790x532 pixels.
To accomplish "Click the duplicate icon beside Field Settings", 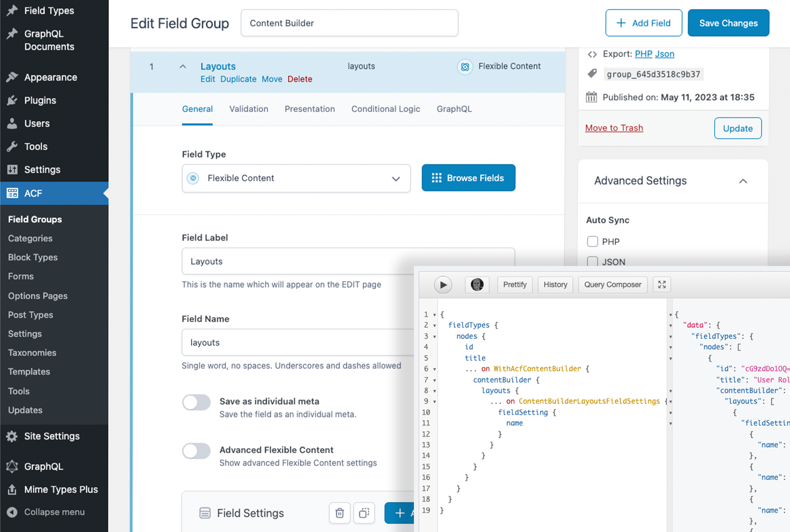I will pyautogui.click(x=364, y=513).
